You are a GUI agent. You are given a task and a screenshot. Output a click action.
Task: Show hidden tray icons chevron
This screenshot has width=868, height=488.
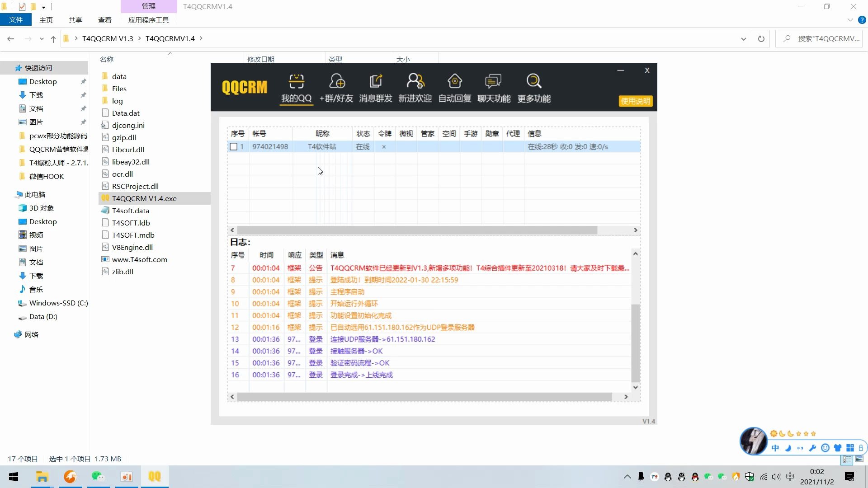(x=627, y=477)
